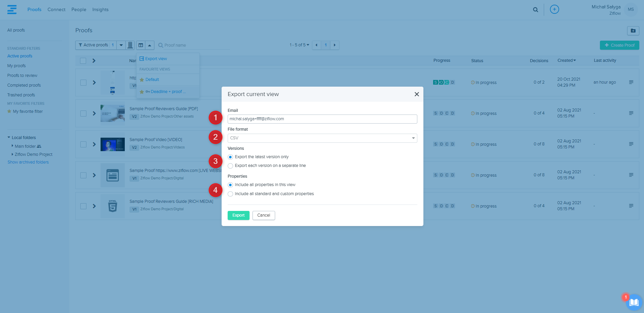This screenshot has width=644, height=313.
Task: Open the File format CSV dropdown
Action: (x=322, y=138)
